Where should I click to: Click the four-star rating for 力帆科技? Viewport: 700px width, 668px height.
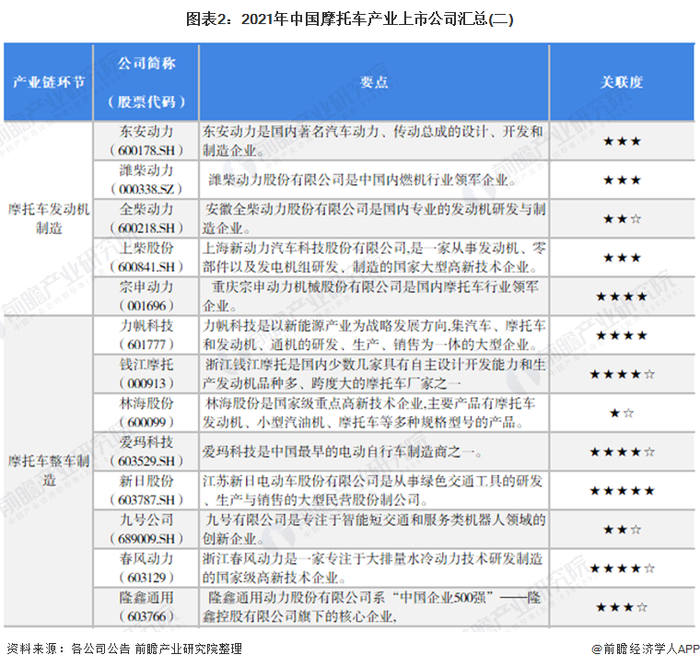[622, 336]
